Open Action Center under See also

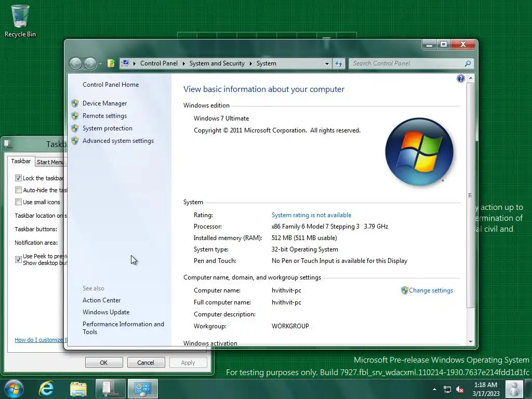coord(101,300)
